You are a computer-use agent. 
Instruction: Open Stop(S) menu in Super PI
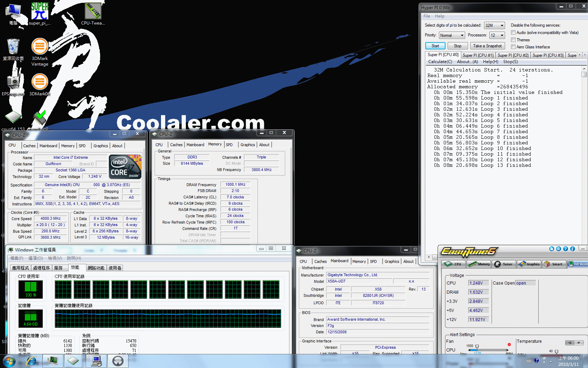(x=510, y=62)
